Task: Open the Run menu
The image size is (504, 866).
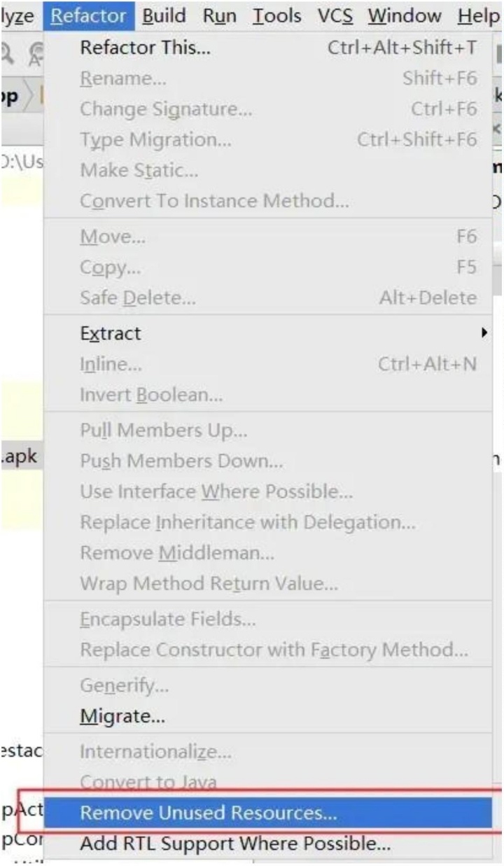Action: point(219,15)
